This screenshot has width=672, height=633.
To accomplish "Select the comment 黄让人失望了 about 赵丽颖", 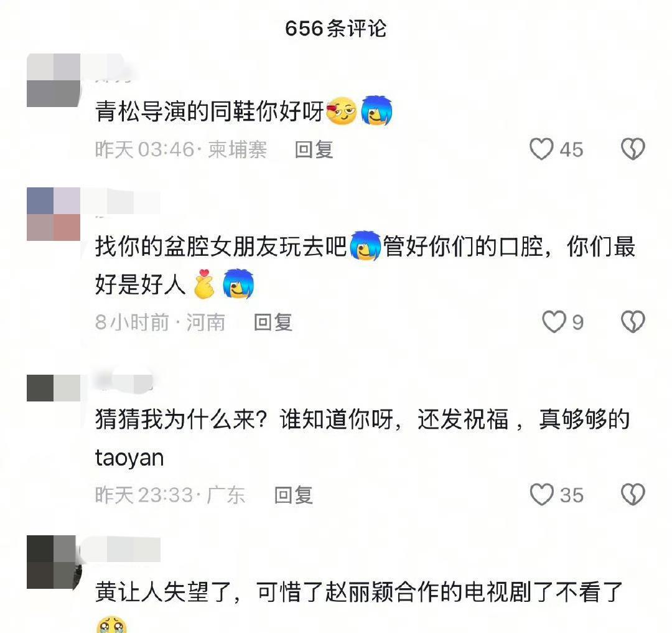I will tap(359, 593).
